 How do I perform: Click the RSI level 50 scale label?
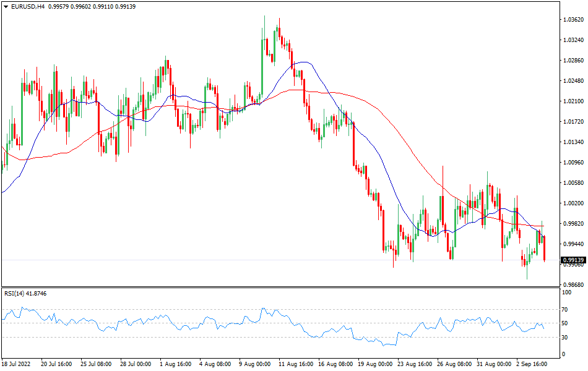point(564,323)
